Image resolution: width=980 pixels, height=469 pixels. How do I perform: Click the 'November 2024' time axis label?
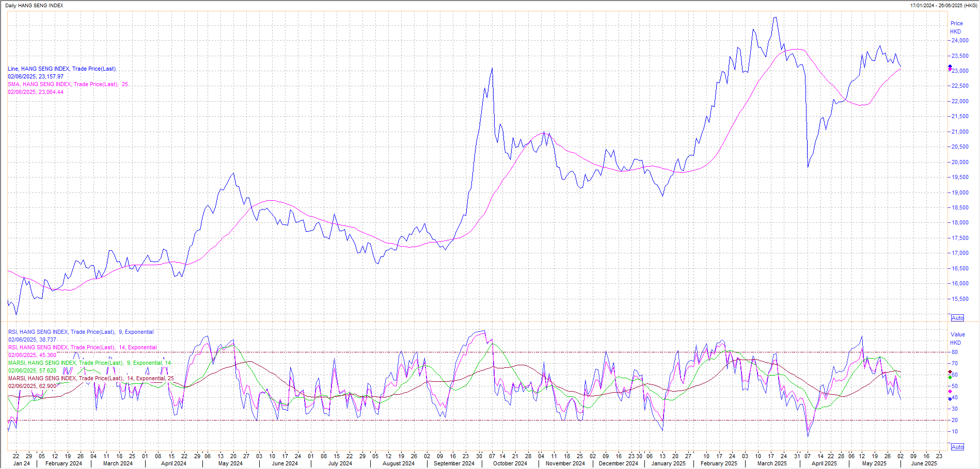click(565, 463)
